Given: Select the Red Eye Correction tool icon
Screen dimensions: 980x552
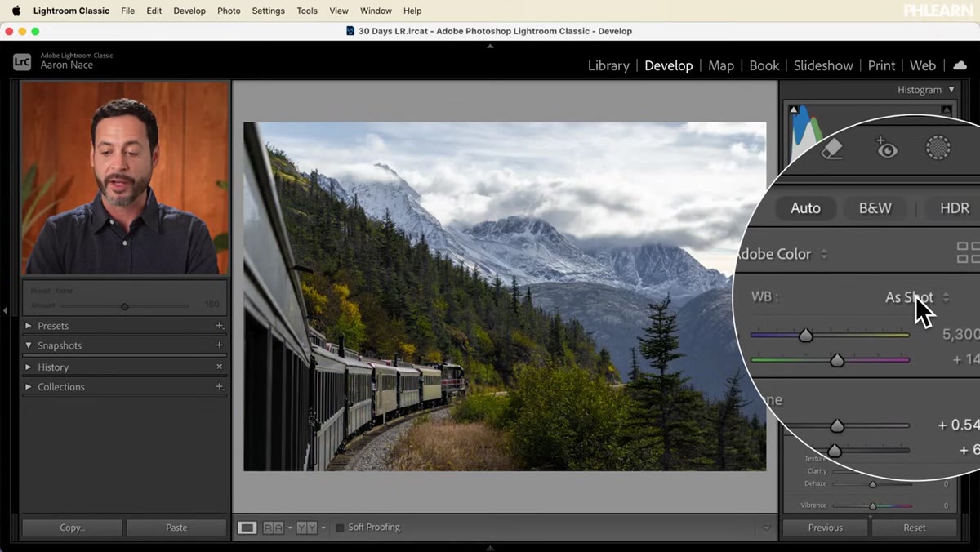Looking at the screenshot, I should pos(885,148).
